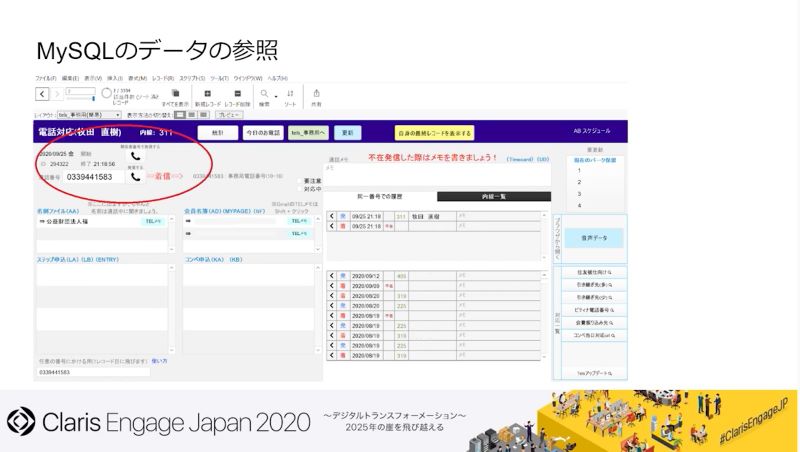Click the Delete Record (レコード削除) icon
This screenshot has width=800, height=452.
click(237, 93)
